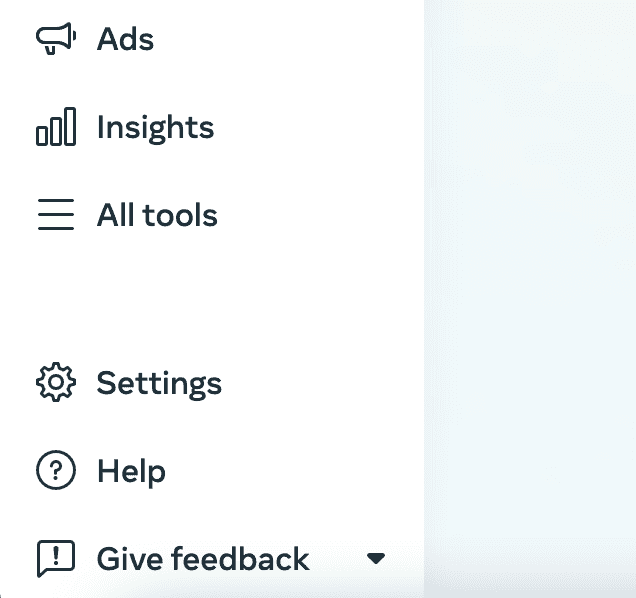
Task: Click the middle line of the All tools icon
Action: click(56, 214)
